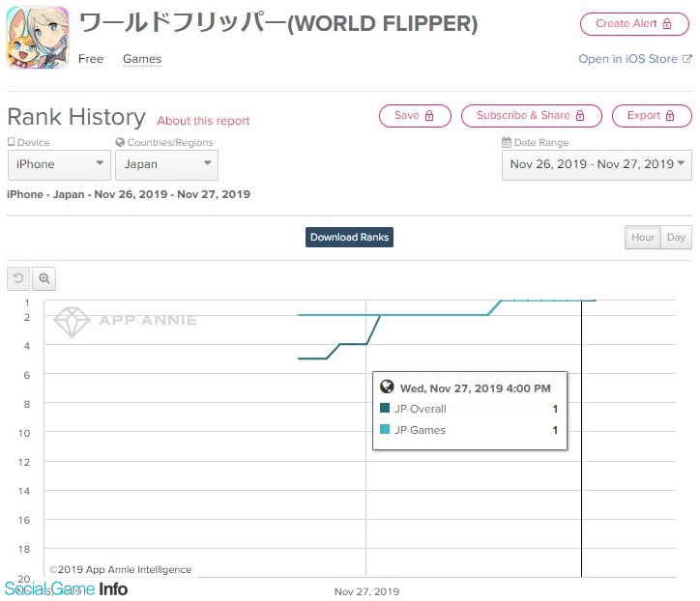Expand the Japan country dropdown
The height and width of the screenshot is (601, 700).
pos(166,164)
